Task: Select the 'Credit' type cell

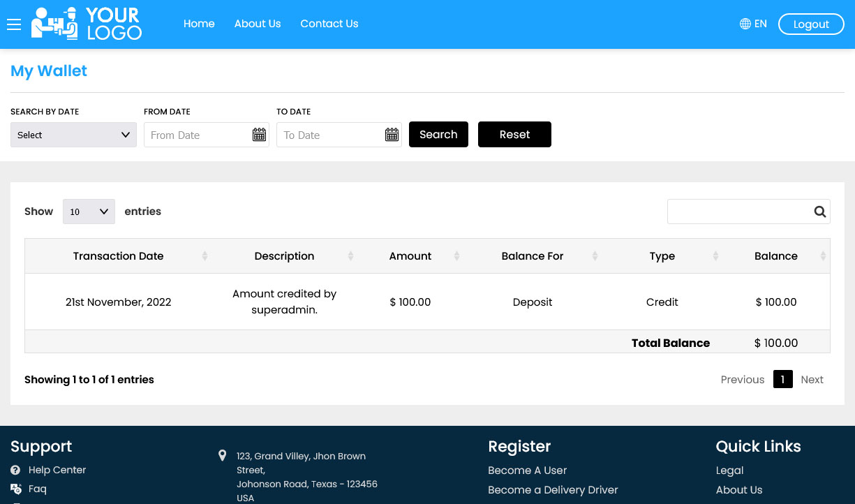Action: click(662, 302)
